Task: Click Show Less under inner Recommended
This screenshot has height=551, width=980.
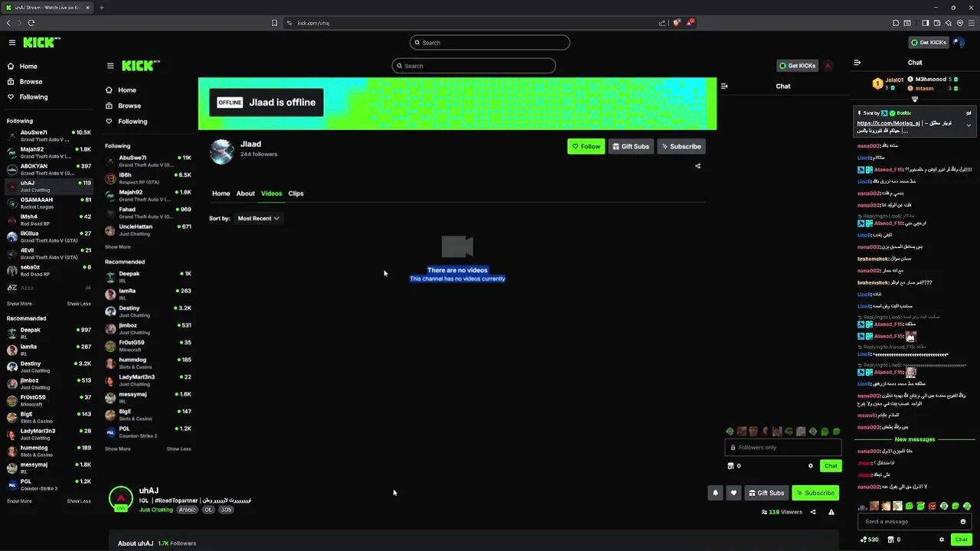Action: tap(179, 449)
